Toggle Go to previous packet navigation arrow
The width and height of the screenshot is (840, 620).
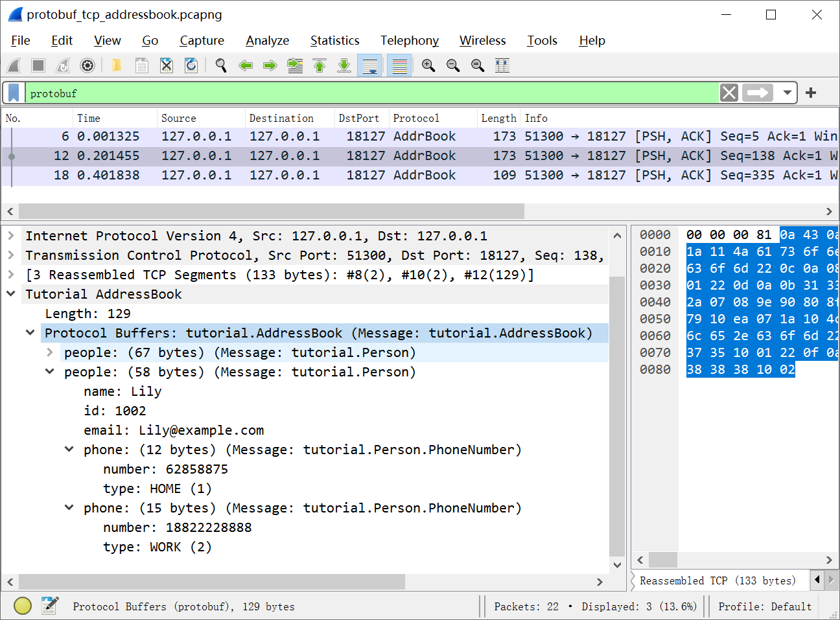[246, 65]
